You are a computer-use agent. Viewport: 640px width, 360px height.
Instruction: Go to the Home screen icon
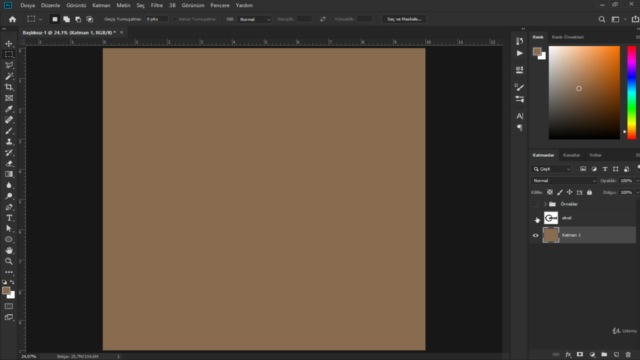12,19
